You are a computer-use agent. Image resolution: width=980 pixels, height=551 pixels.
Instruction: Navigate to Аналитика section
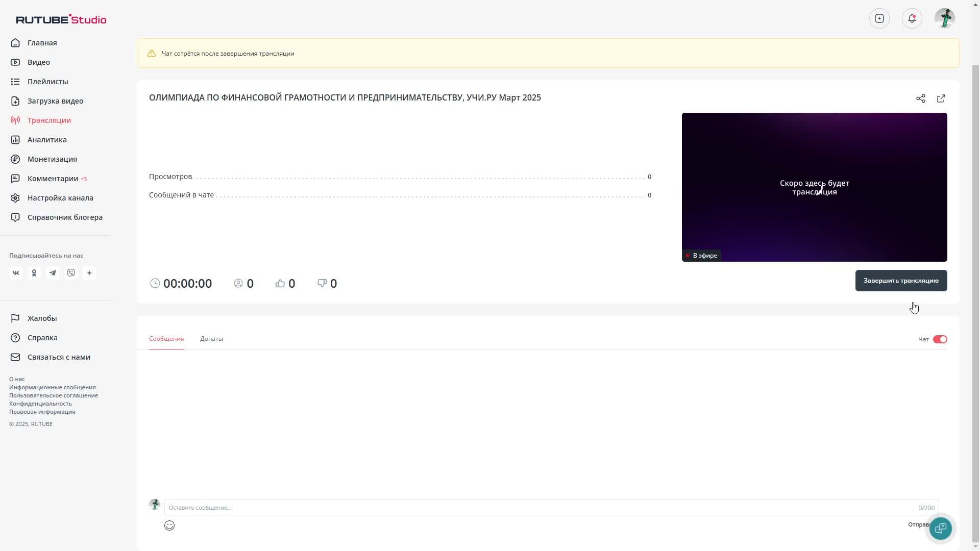coord(46,139)
